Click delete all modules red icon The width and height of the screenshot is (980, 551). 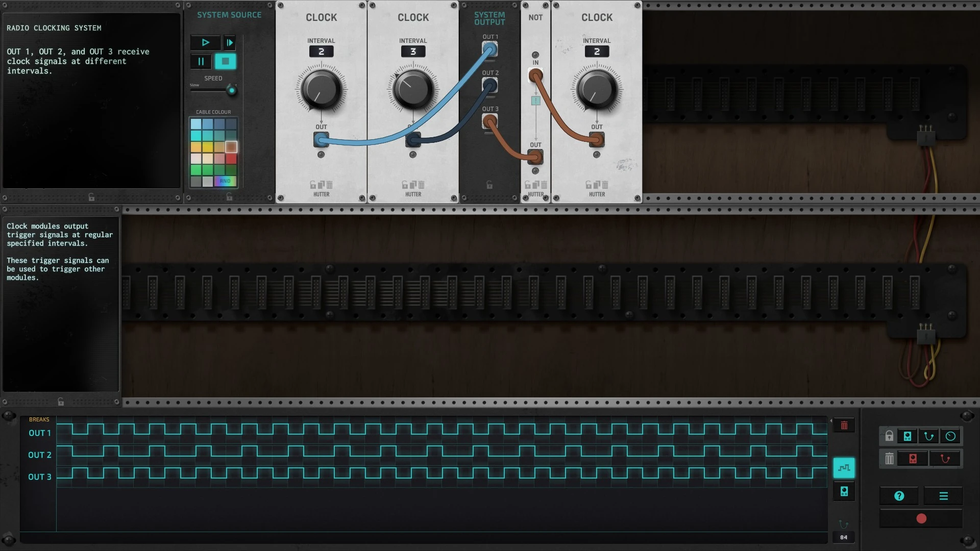tap(913, 459)
